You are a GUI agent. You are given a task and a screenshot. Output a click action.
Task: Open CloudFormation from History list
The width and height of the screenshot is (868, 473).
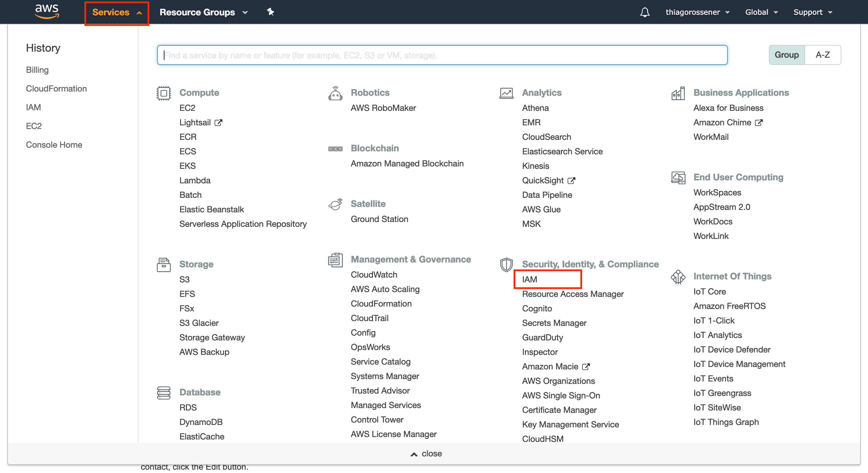[x=56, y=88]
